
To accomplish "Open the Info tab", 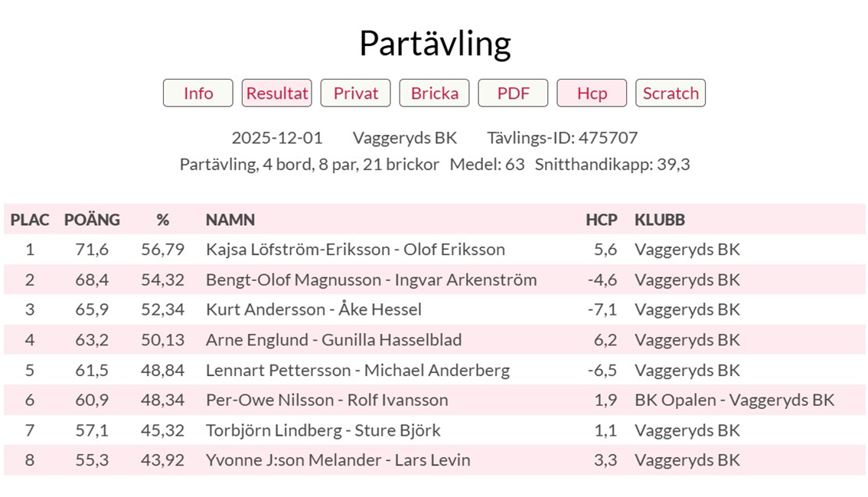I will click(198, 93).
